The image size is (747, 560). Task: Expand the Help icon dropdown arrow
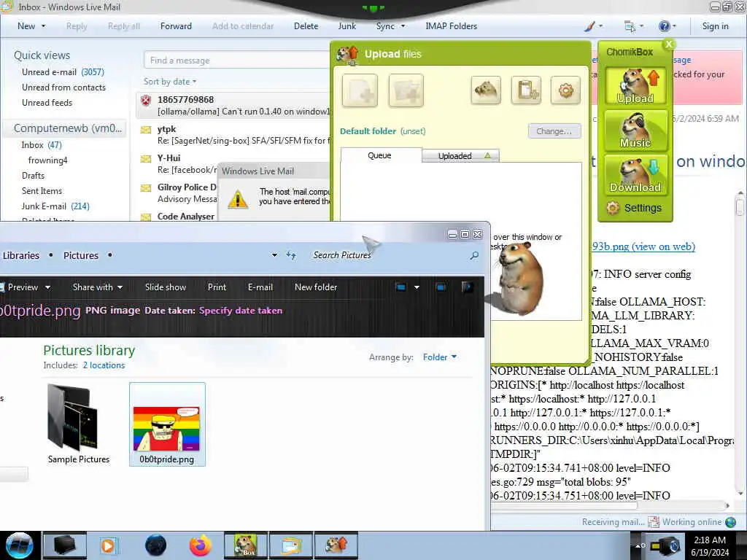coord(674,26)
